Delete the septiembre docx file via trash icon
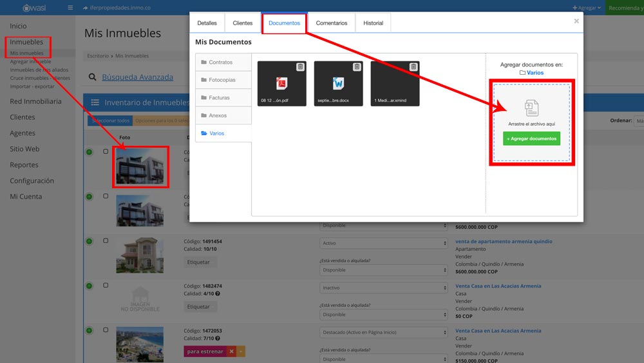This screenshot has height=363, width=644. click(357, 67)
